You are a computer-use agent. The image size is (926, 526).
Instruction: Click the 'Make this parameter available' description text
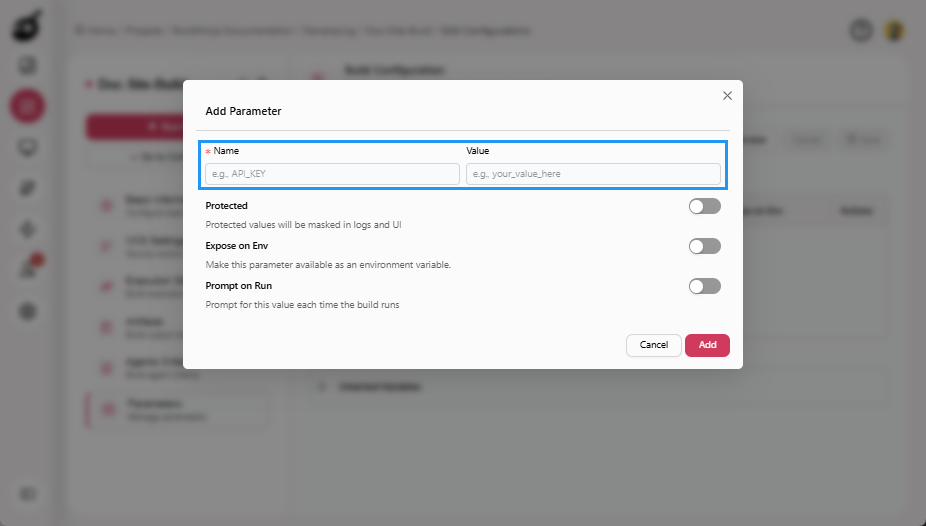click(x=328, y=265)
